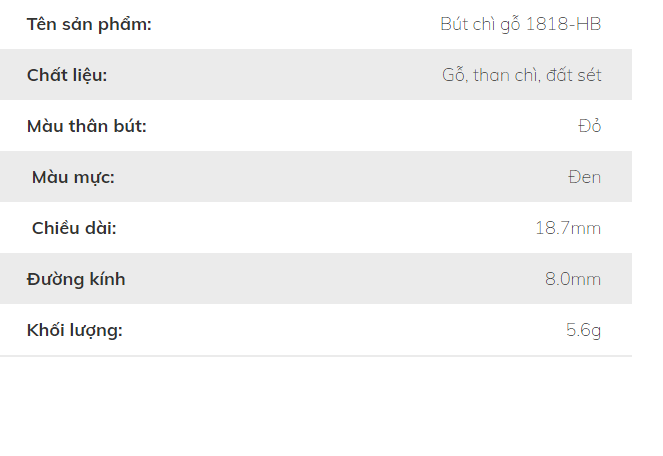Click the "Tên sản phẩm:" label

89,24
